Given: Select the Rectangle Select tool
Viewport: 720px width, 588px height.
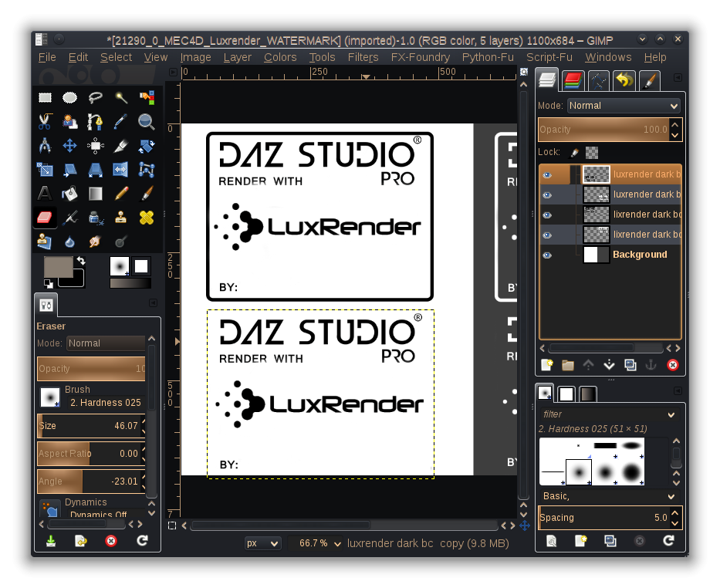Looking at the screenshot, I should point(45,97).
